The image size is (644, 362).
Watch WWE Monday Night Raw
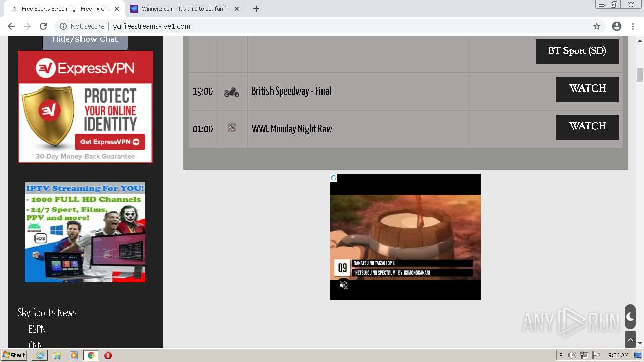tap(587, 127)
